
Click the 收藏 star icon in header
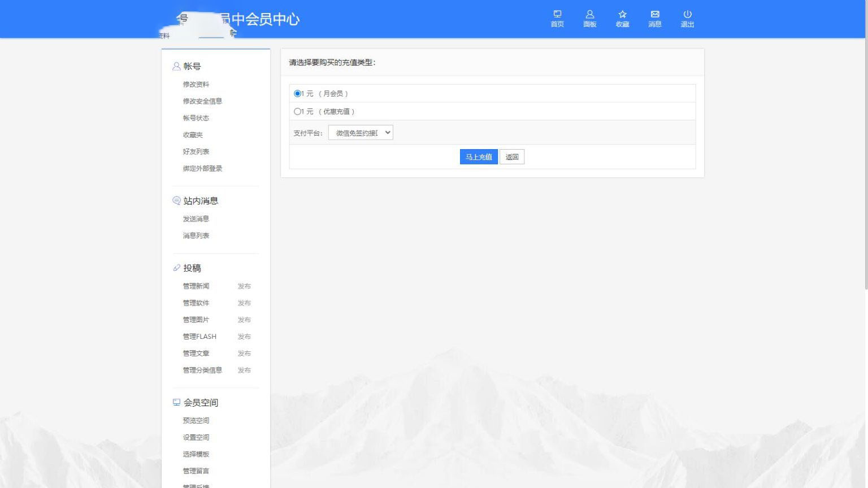click(622, 15)
